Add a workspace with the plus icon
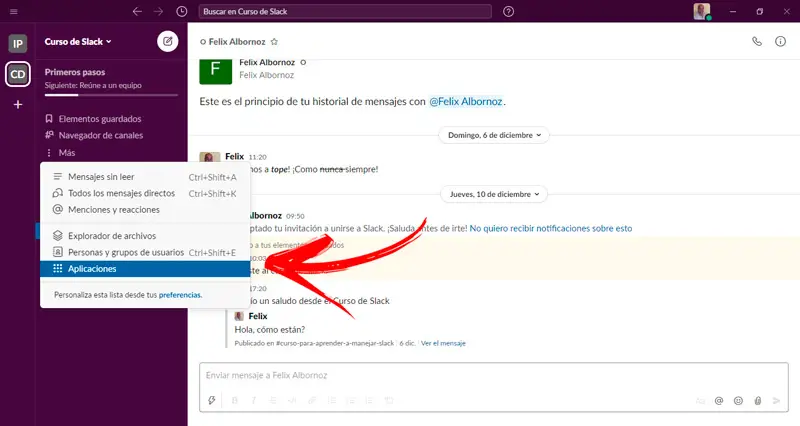 pos(18,105)
